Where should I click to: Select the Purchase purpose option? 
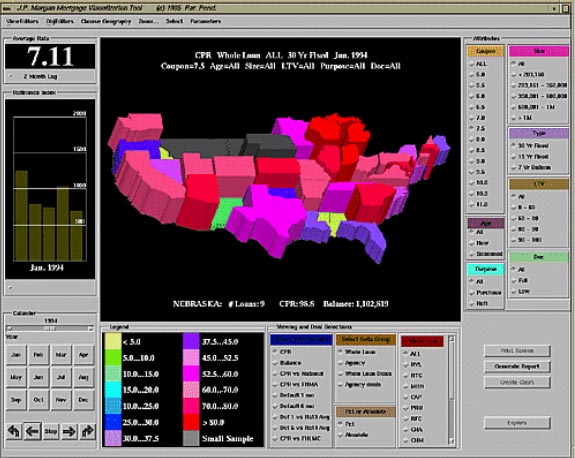pos(485,293)
